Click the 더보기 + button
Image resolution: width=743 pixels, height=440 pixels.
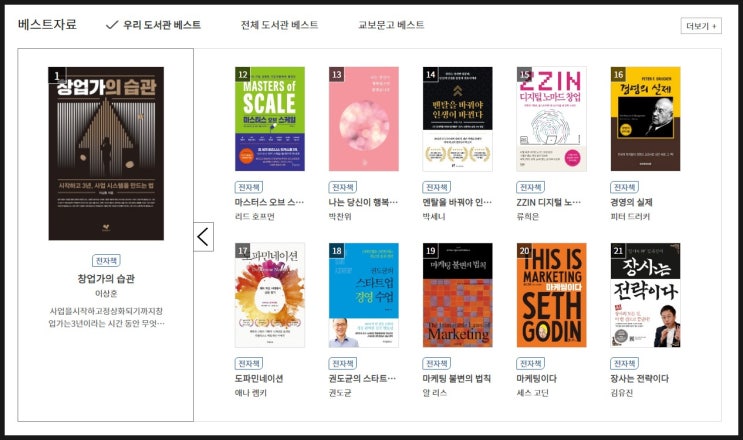(701, 26)
